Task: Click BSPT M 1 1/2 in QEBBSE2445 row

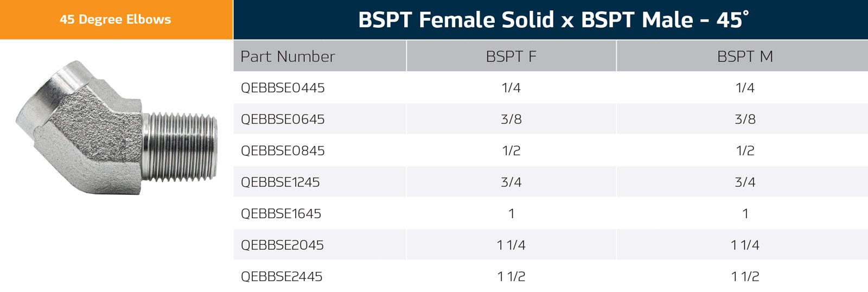Action: tap(745, 277)
